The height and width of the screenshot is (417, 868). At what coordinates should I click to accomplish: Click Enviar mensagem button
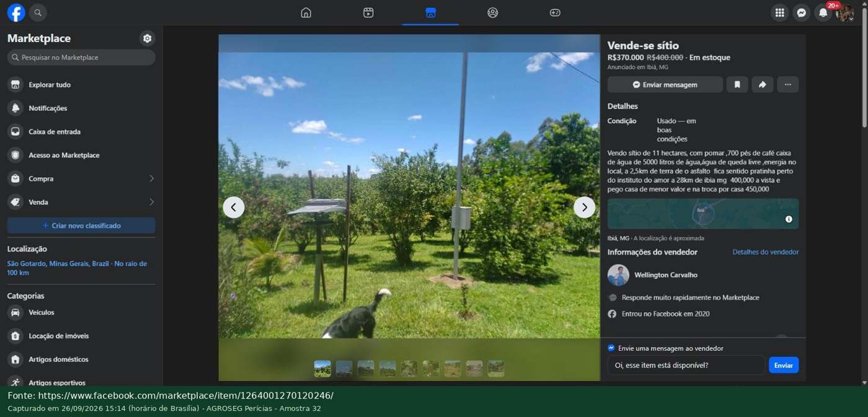click(x=665, y=84)
